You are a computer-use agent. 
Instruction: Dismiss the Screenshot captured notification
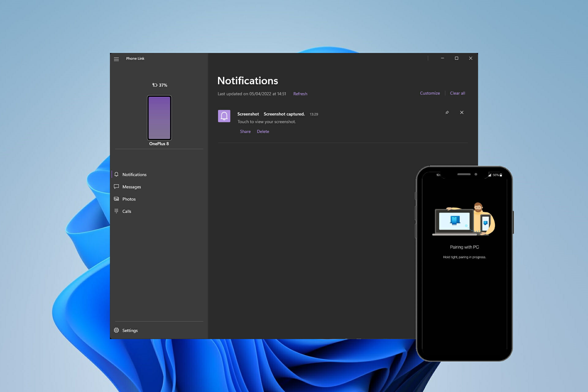click(x=462, y=112)
